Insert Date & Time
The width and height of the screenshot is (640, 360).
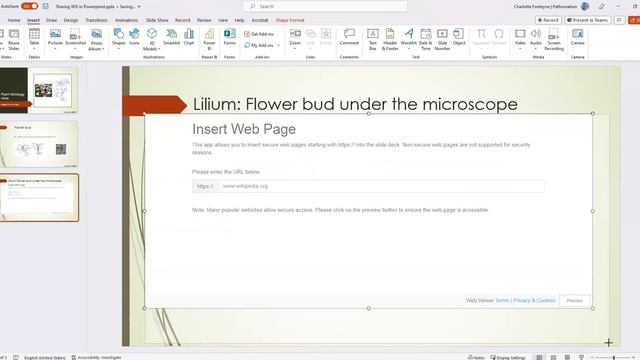click(x=426, y=40)
